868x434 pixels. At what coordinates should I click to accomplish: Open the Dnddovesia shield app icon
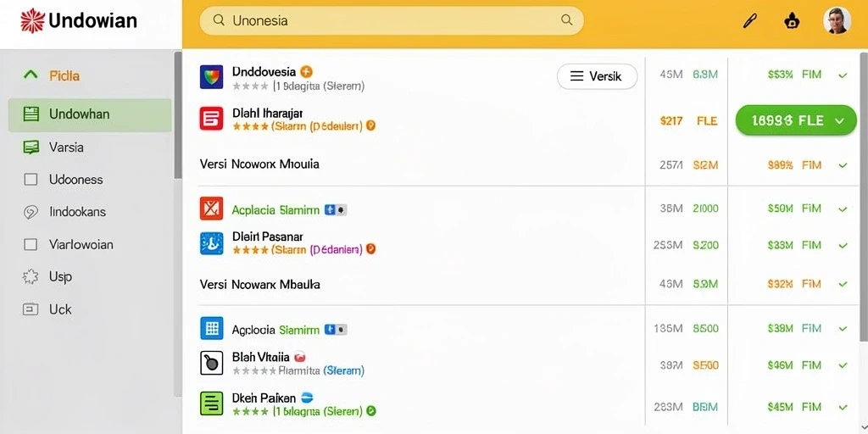click(211, 77)
